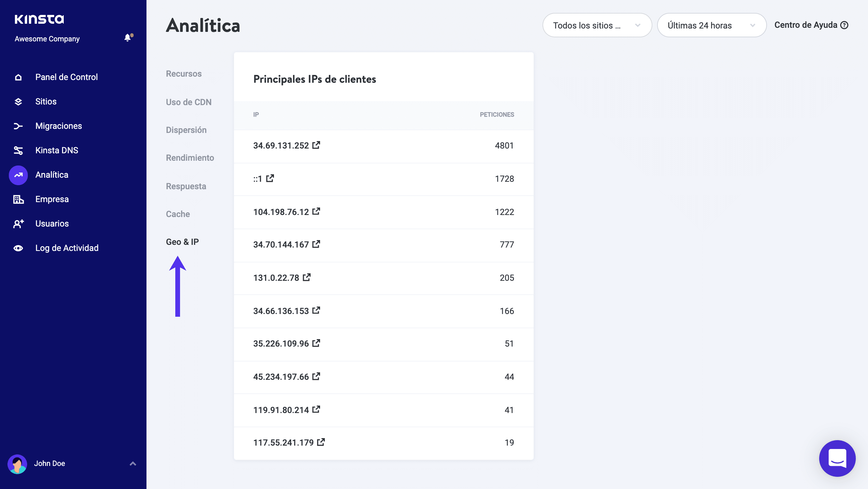
Task: Go to Sitios in sidebar
Action: pos(46,102)
